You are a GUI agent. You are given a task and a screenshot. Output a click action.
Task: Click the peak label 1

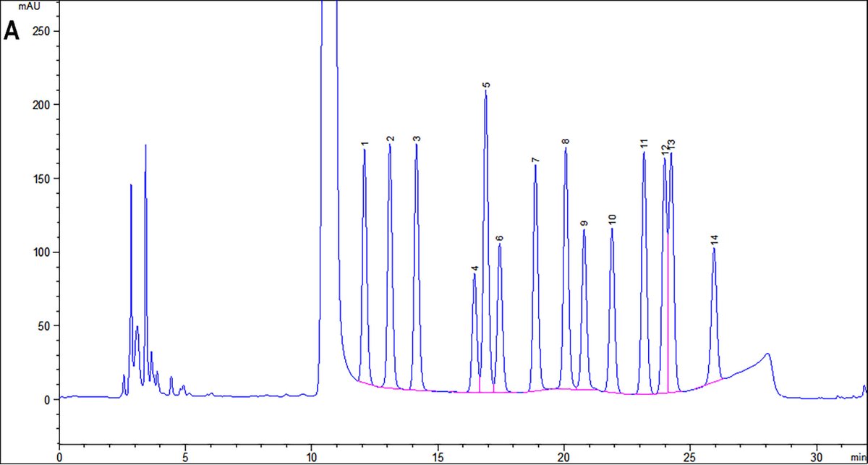tap(365, 145)
